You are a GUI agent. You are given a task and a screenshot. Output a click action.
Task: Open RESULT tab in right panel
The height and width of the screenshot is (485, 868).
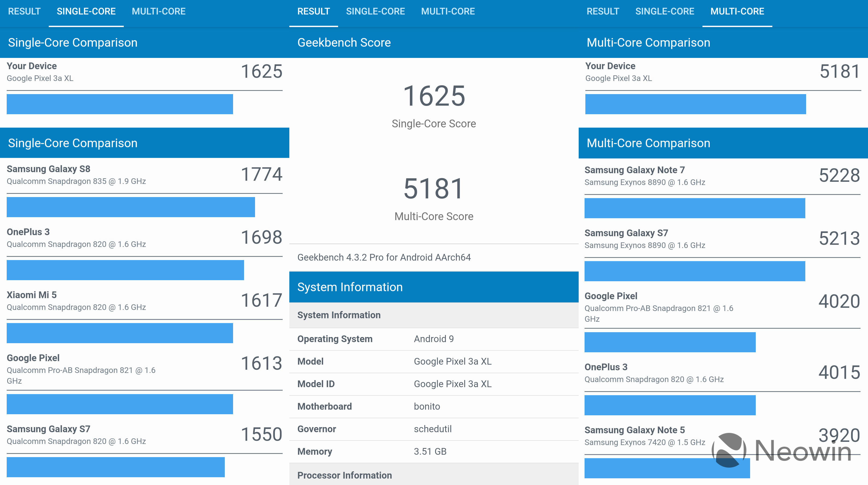click(603, 12)
